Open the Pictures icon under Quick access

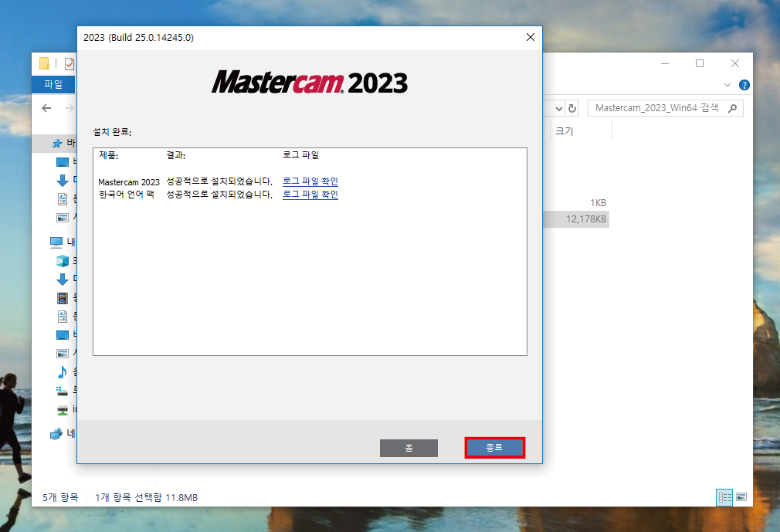click(x=63, y=217)
